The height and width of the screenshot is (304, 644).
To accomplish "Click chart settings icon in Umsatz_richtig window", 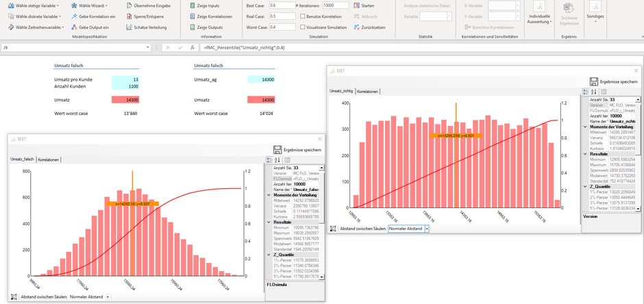I will (333, 229).
